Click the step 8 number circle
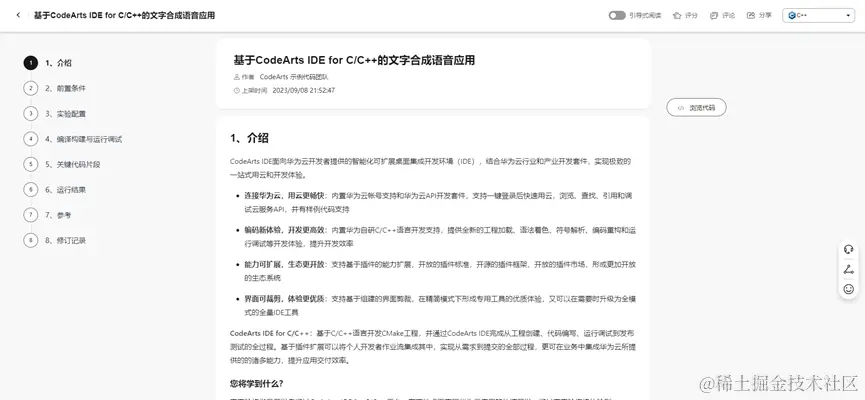 pyautogui.click(x=31, y=241)
